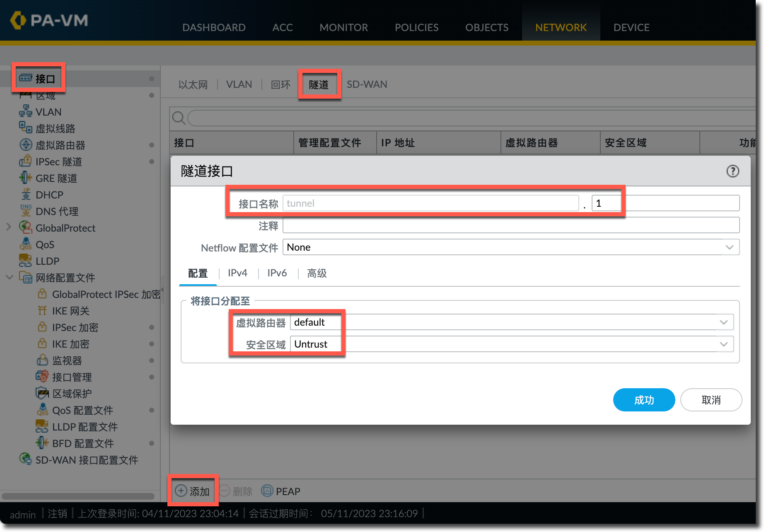Click the help question mark icon in dialog
This screenshot has height=532, width=764.
tap(733, 171)
